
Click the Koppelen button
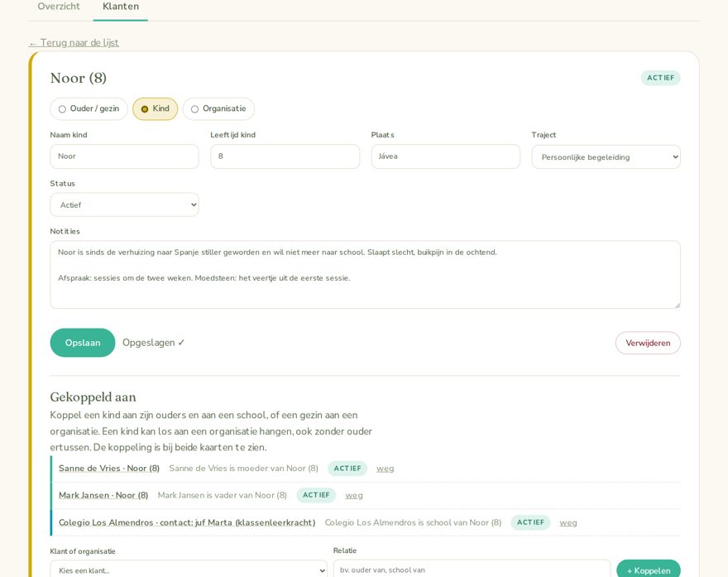pos(648,570)
